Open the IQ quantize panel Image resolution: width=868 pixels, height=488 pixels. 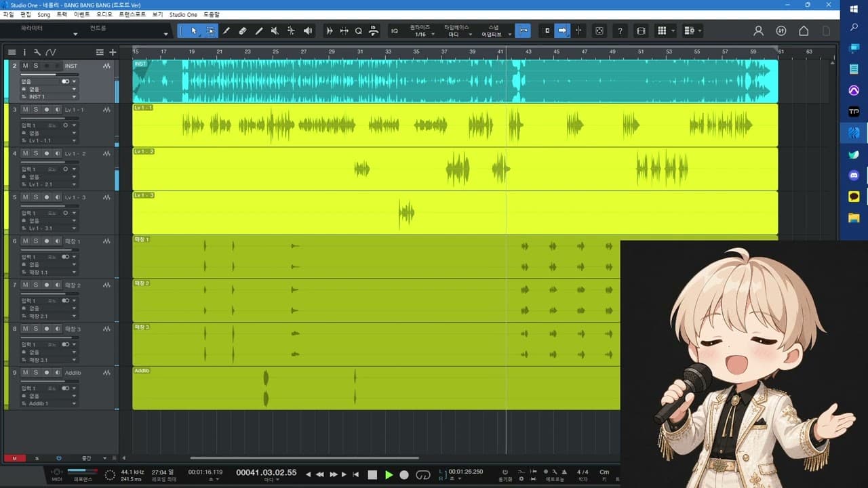(x=395, y=30)
